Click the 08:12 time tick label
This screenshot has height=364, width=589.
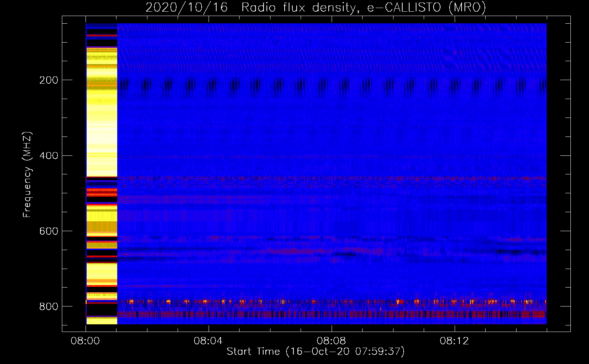(x=454, y=341)
